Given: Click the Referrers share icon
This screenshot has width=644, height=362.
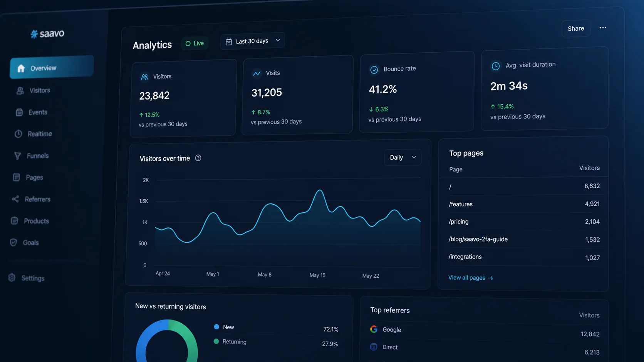Looking at the screenshot, I should [x=15, y=199].
